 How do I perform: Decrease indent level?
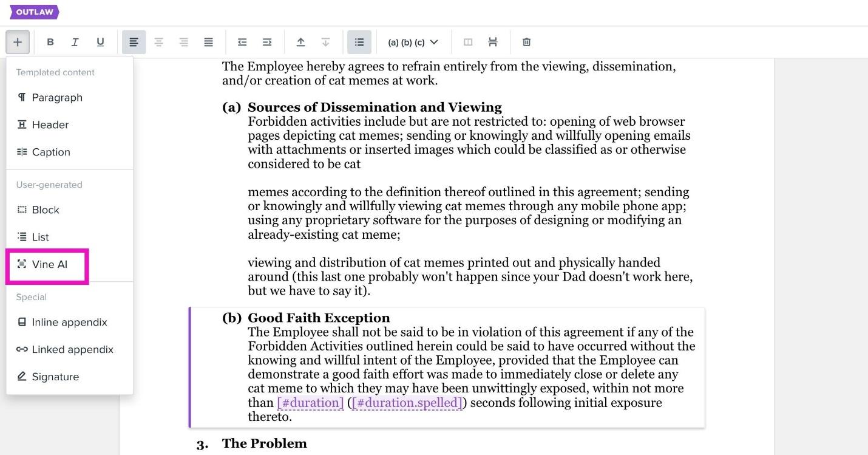(x=242, y=42)
